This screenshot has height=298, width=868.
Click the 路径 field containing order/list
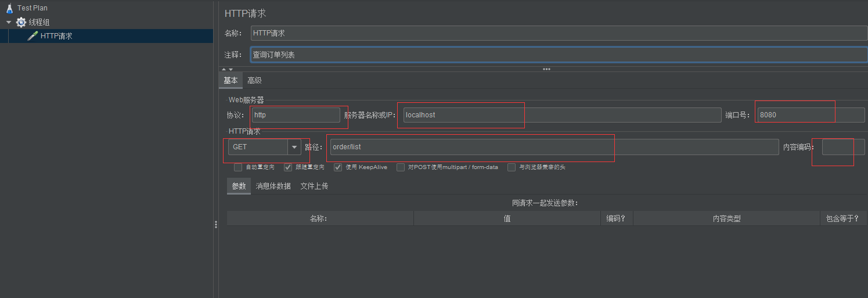pos(554,147)
